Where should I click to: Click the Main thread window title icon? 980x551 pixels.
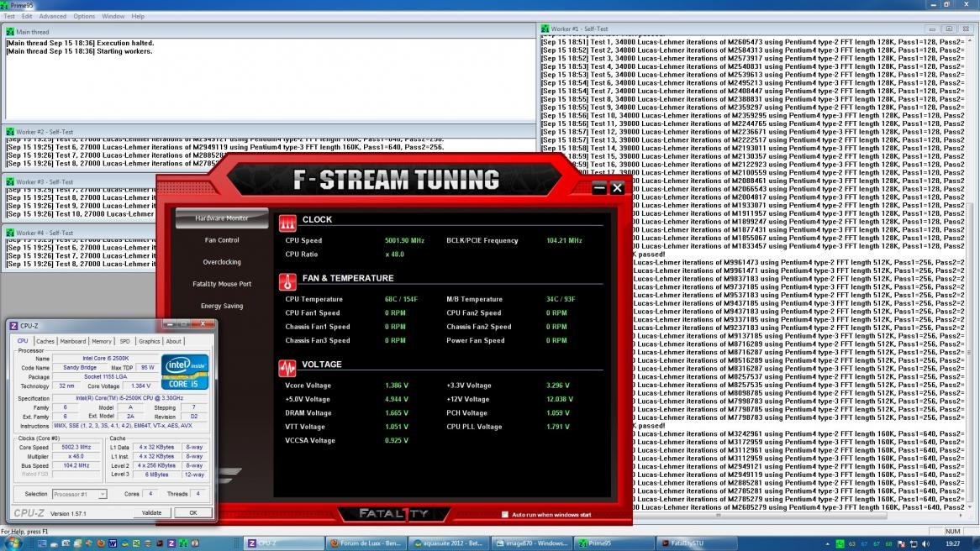(10, 32)
